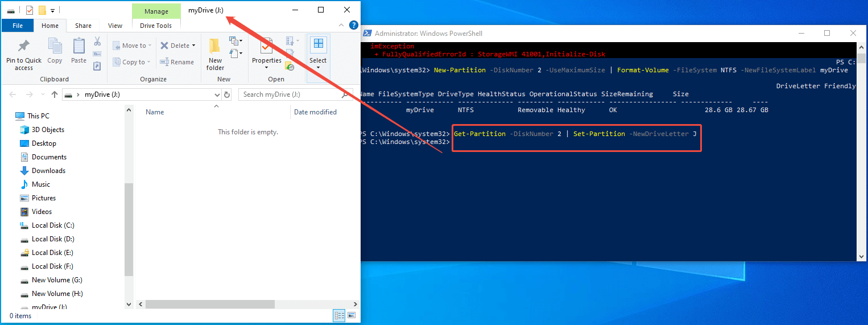The height and width of the screenshot is (325, 868).
Task: Sort by the Date modified column header
Action: [x=315, y=112]
